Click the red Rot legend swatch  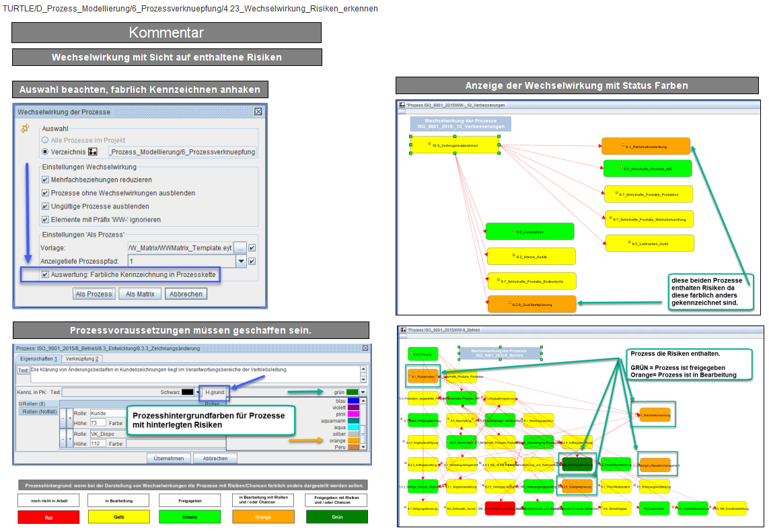[48, 517]
